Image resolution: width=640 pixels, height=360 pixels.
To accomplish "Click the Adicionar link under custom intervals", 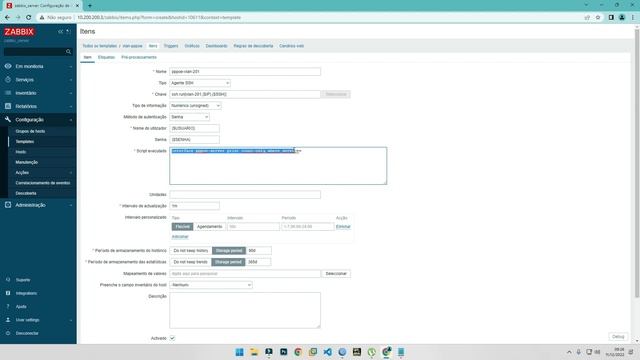I will [180, 237].
